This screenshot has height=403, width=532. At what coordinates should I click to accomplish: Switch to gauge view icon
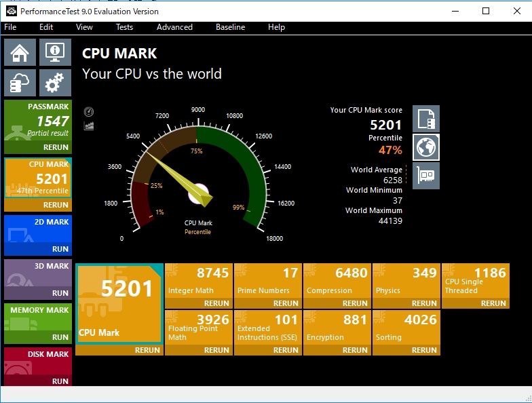(89, 112)
